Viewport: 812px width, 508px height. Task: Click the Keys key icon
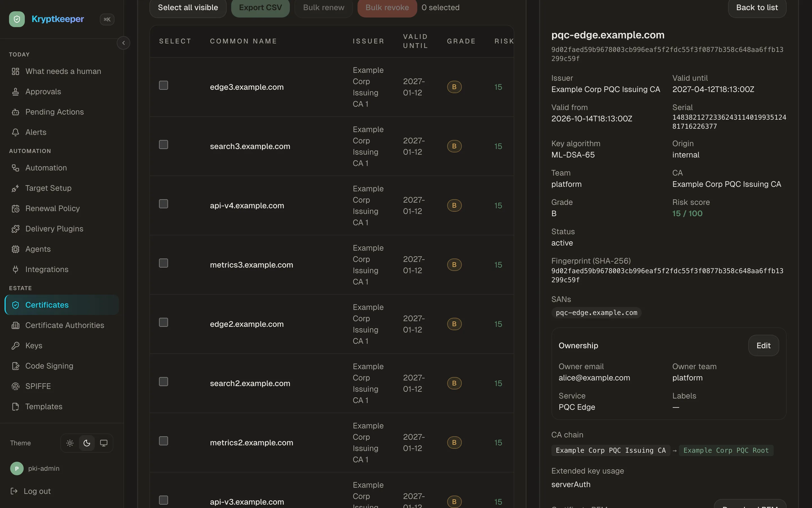coord(16,345)
